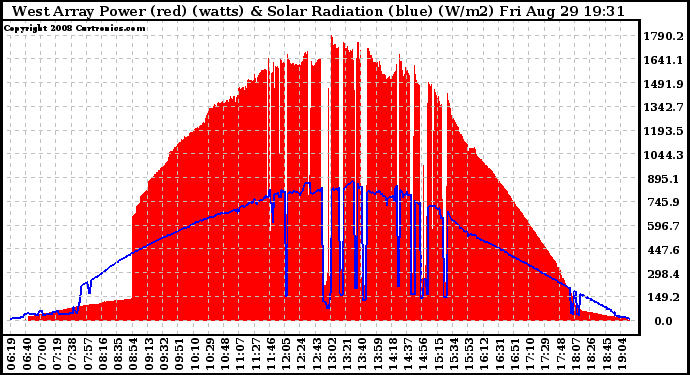Viewport: 690px width, 375px height.
Task: Select the '08:16' x-axis label
Action: click(103, 354)
